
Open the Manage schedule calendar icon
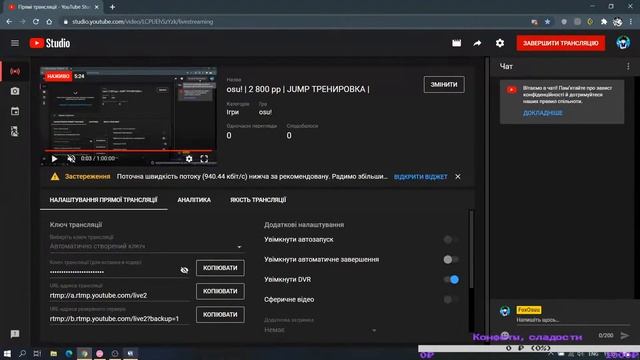15,111
